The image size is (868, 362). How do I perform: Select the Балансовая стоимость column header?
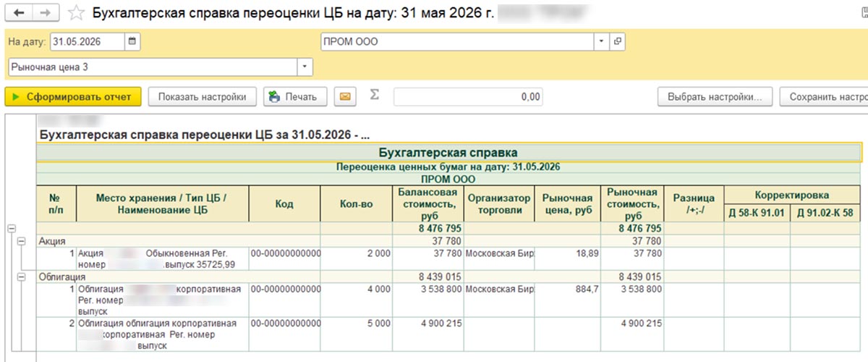(427, 205)
